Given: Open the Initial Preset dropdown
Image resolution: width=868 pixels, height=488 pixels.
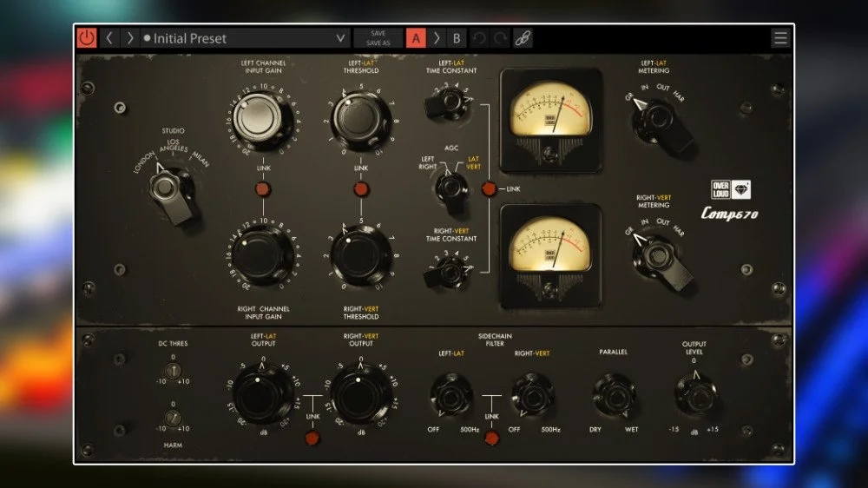Looking at the screenshot, I should pos(245,38).
